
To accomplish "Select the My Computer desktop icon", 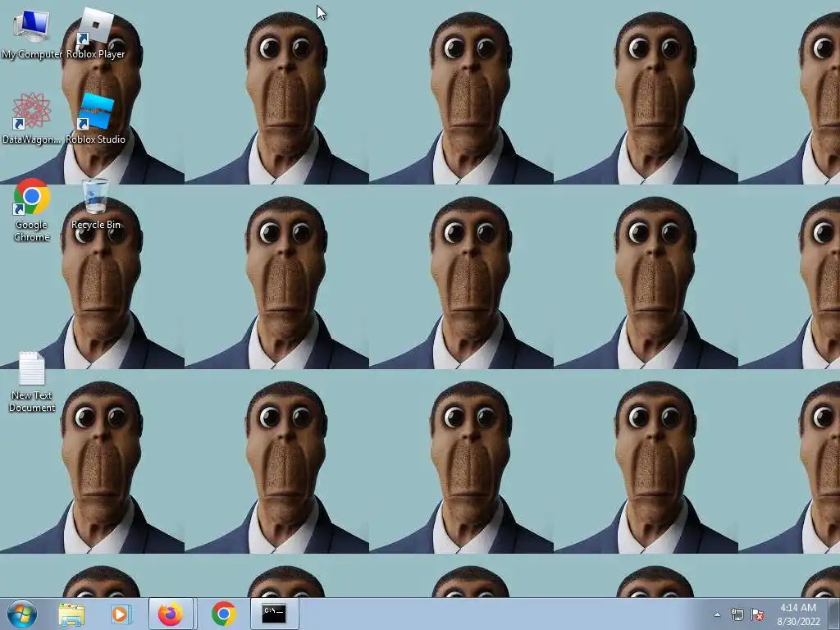I will tap(32, 33).
